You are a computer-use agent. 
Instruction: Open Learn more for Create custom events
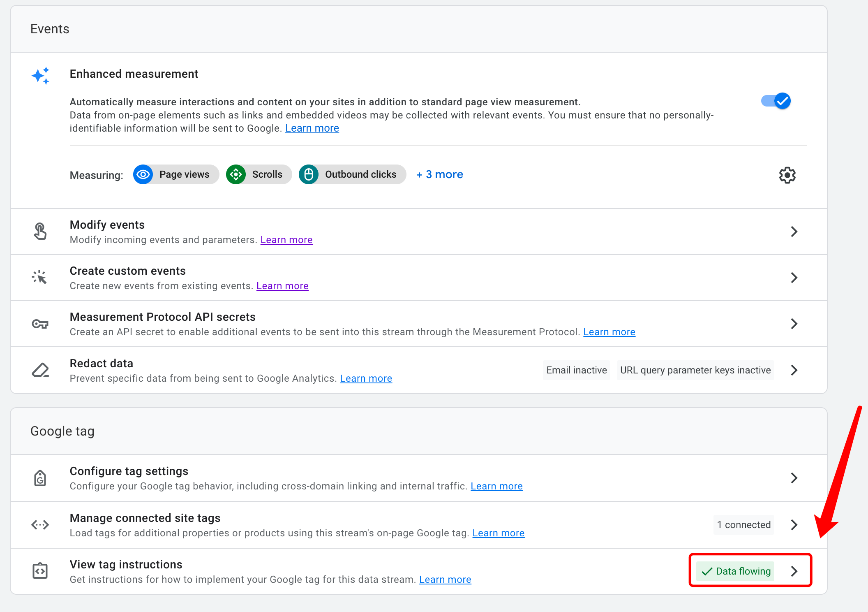[282, 286]
